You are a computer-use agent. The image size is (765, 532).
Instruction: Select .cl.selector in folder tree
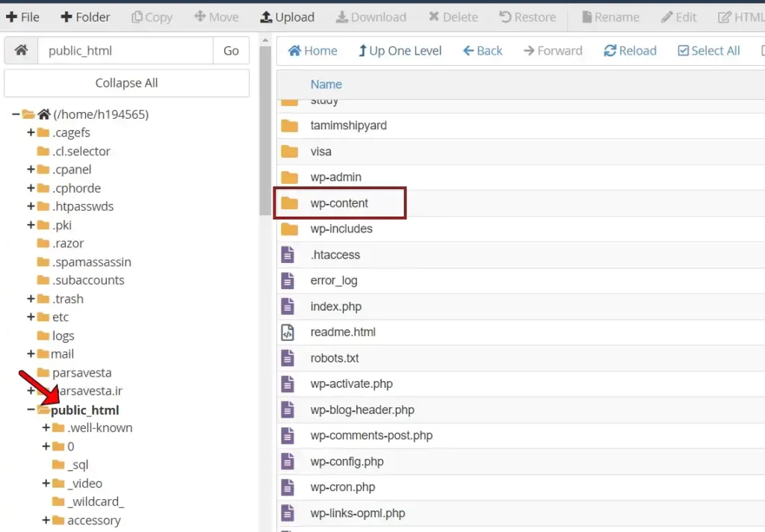click(81, 151)
